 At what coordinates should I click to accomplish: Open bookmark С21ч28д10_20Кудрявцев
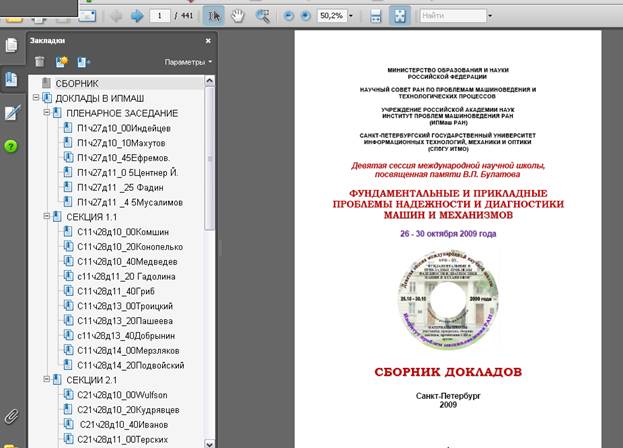pos(128,410)
